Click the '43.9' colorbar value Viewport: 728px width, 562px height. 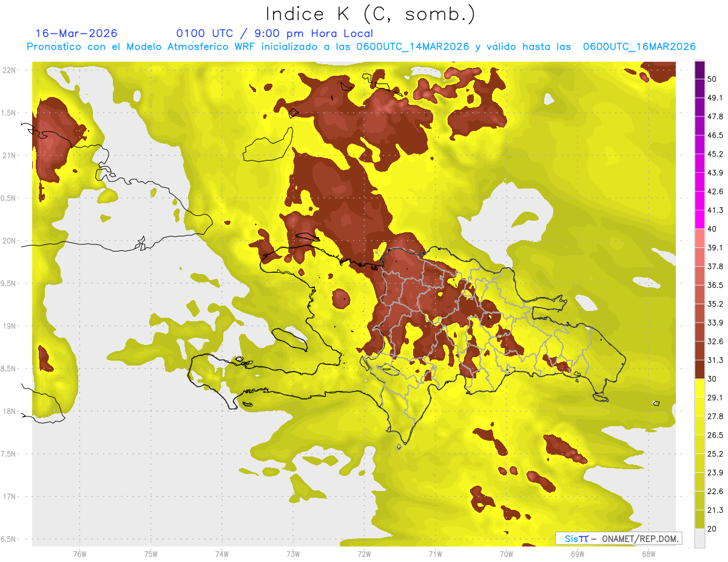point(715,173)
